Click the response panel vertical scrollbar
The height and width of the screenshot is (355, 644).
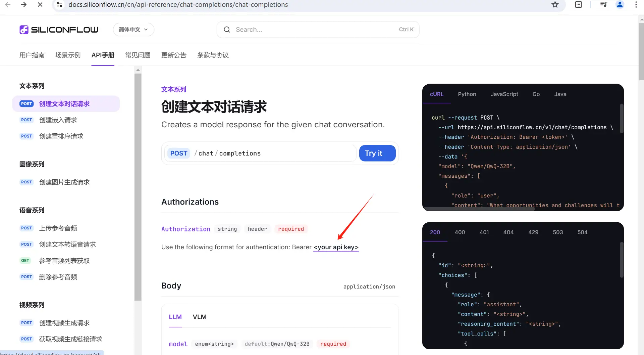point(622,260)
